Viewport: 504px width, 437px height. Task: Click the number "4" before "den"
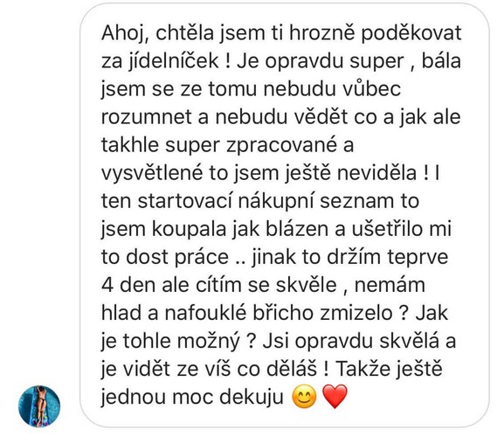click(107, 286)
